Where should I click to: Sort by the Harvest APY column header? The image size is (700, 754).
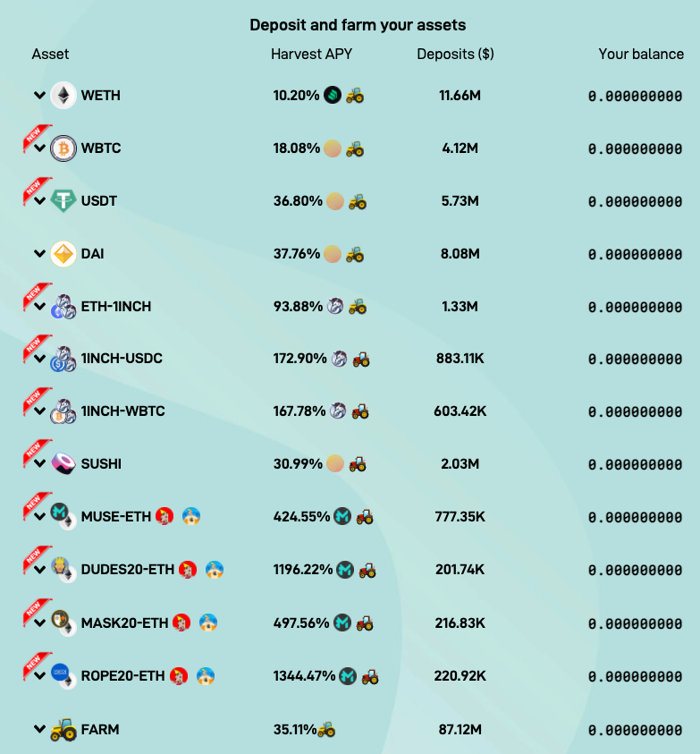(x=311, y=54)
